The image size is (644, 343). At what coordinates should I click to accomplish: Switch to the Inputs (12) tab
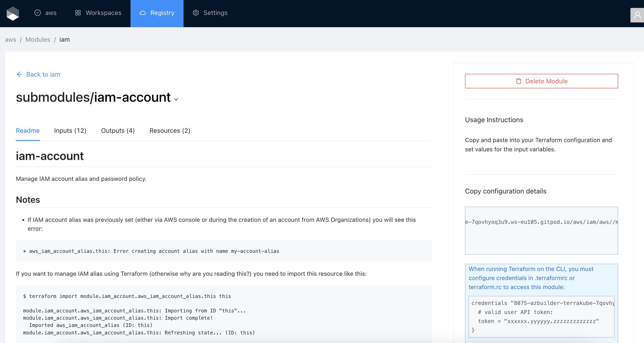(x=70, y=130)
